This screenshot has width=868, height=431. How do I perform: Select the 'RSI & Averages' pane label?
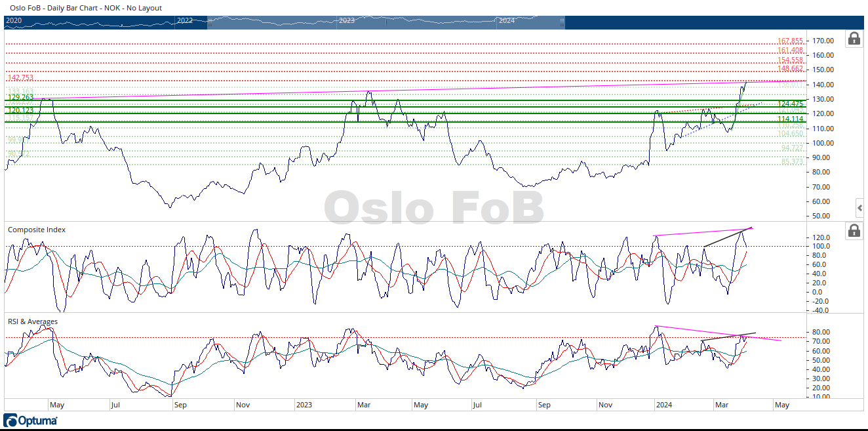tap(33, 321)
